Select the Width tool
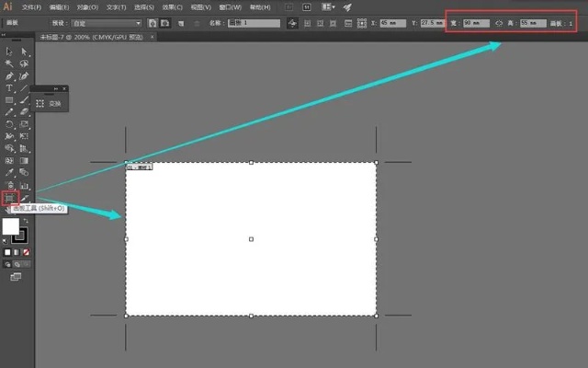The image size is (588, 368). 9,136
